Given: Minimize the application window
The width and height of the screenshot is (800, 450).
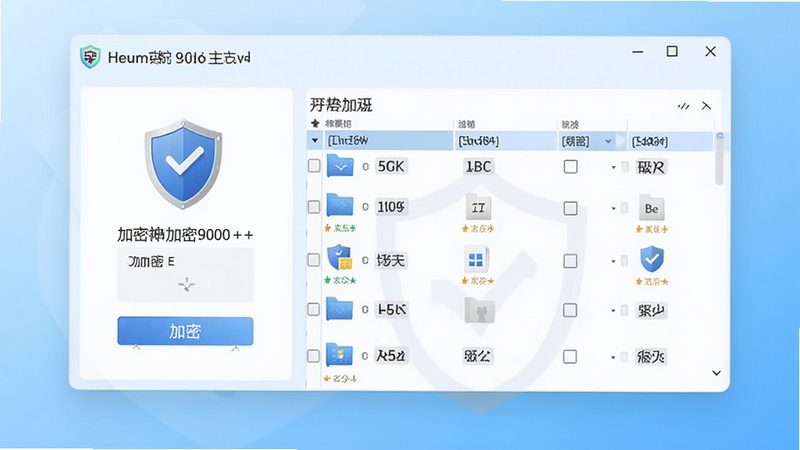Looking at the screenshot, I should [638, 52].
